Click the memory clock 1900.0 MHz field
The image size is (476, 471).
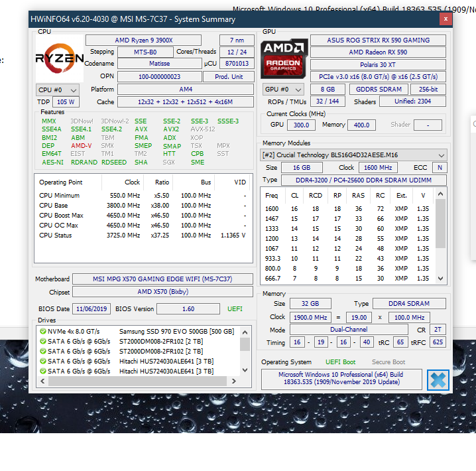[310, 318]
